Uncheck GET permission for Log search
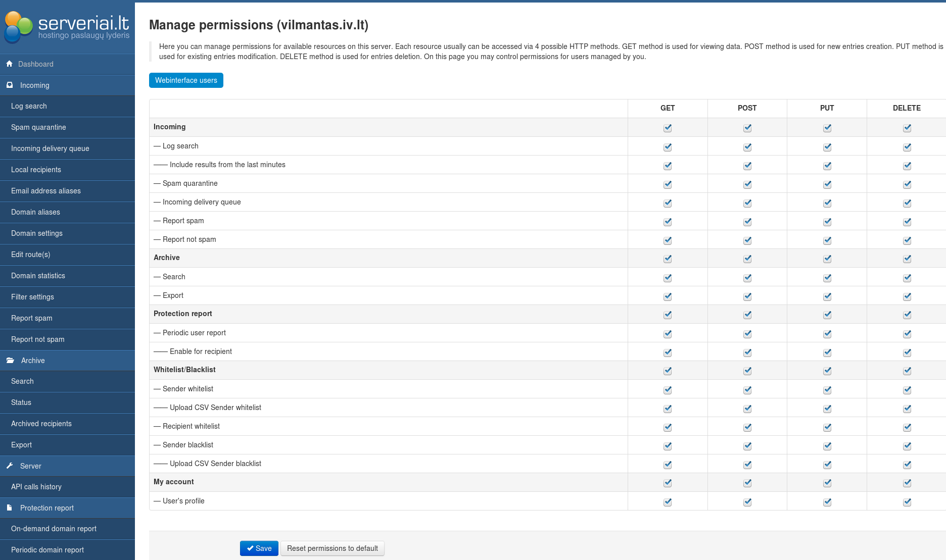 [668, 147]
